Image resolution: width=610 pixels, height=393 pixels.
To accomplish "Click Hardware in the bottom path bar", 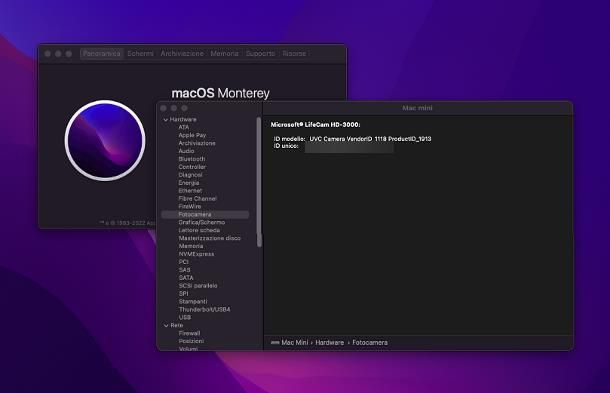I will 330,342.
